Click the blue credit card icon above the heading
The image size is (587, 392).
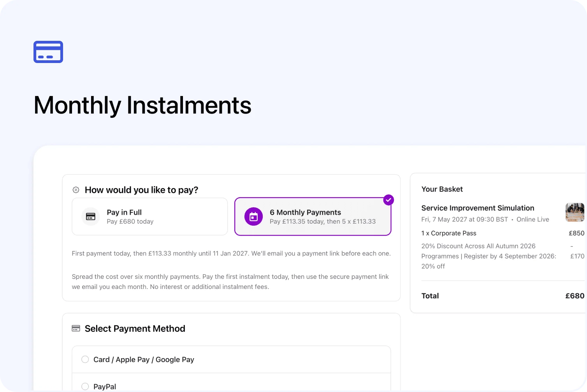(48, 52)
